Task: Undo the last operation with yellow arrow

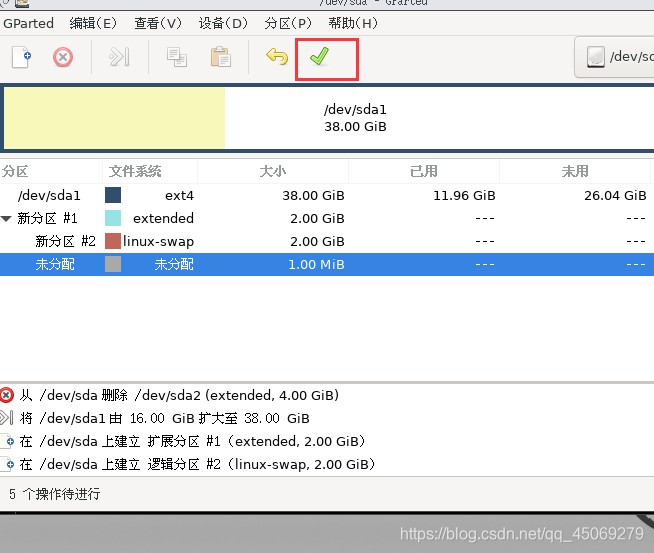Action: click(x=277, y=57)
